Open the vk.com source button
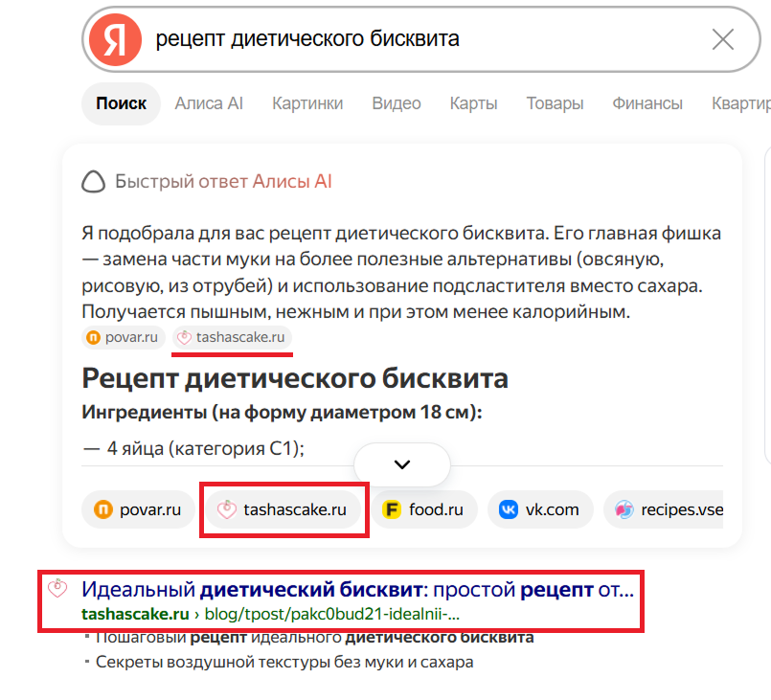 540,509
